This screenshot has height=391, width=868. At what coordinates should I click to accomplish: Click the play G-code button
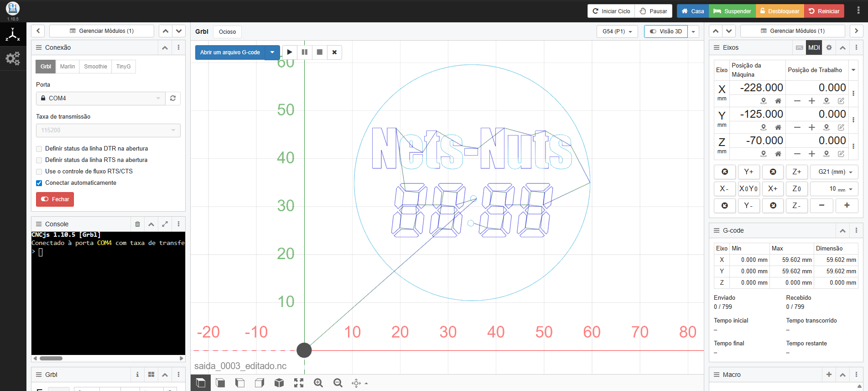[x=290, y=52]
